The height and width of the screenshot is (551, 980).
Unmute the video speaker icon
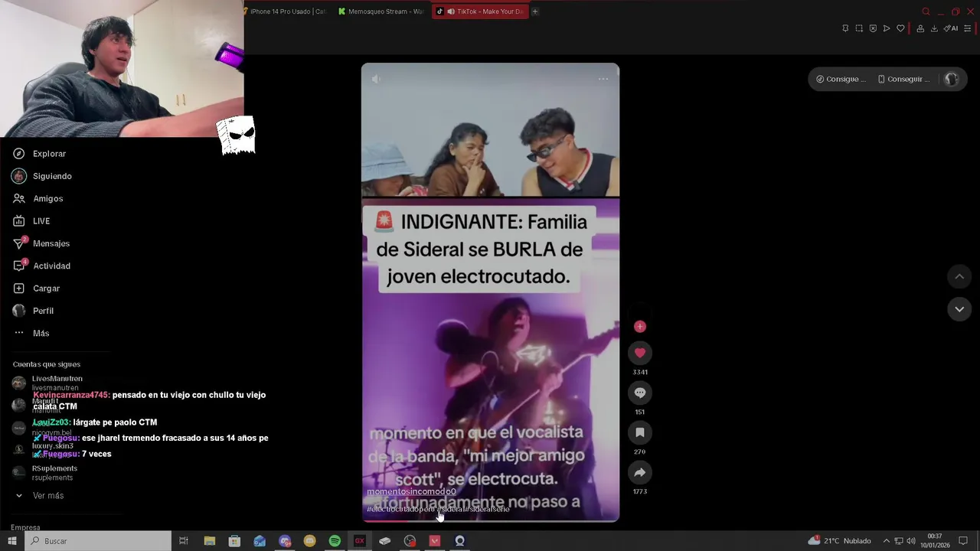coord(376,79)
